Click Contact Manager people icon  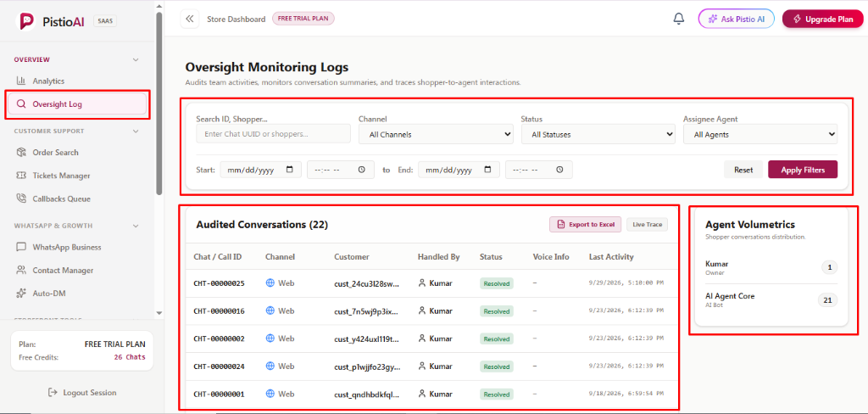pos(21,271)
